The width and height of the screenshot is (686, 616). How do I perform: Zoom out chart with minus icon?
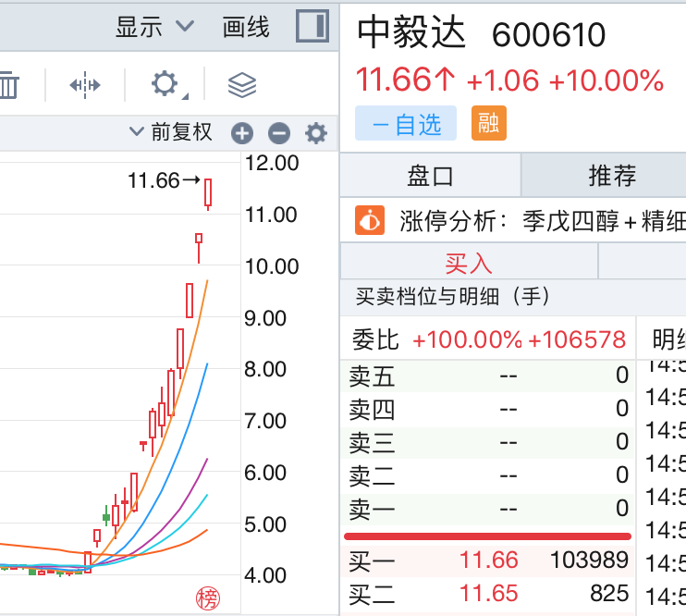279,133
